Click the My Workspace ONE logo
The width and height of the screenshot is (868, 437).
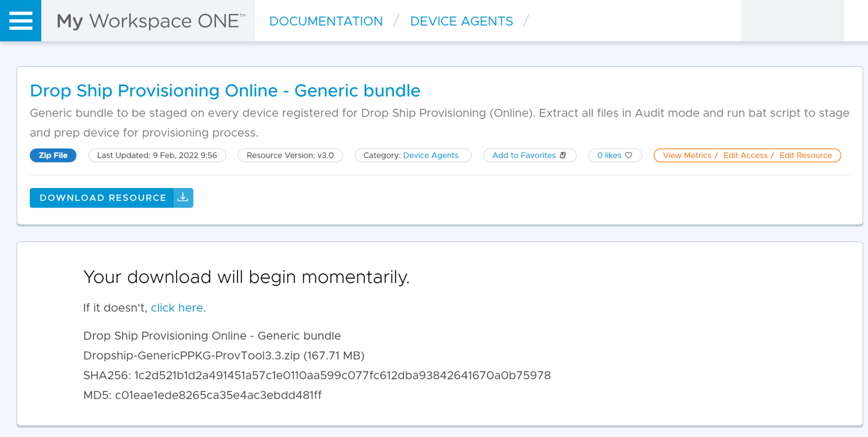pyautogui.click(x=148, y=20)
